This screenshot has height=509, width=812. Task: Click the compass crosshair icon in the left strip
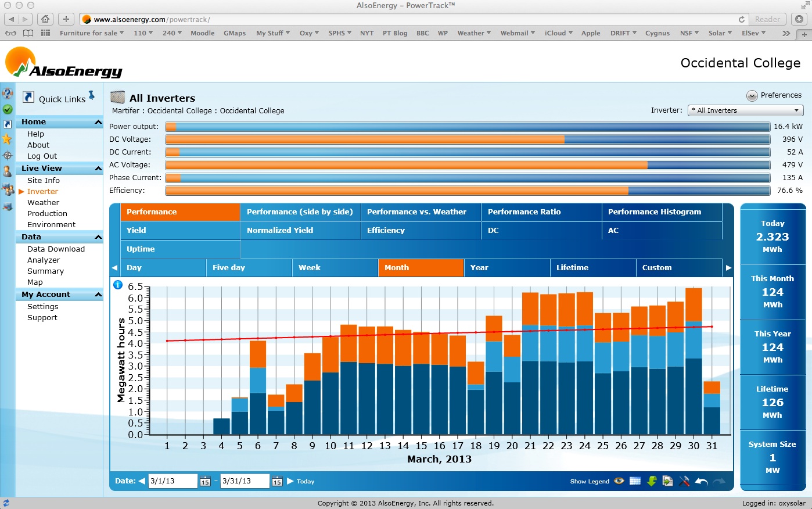click(8, 155)
